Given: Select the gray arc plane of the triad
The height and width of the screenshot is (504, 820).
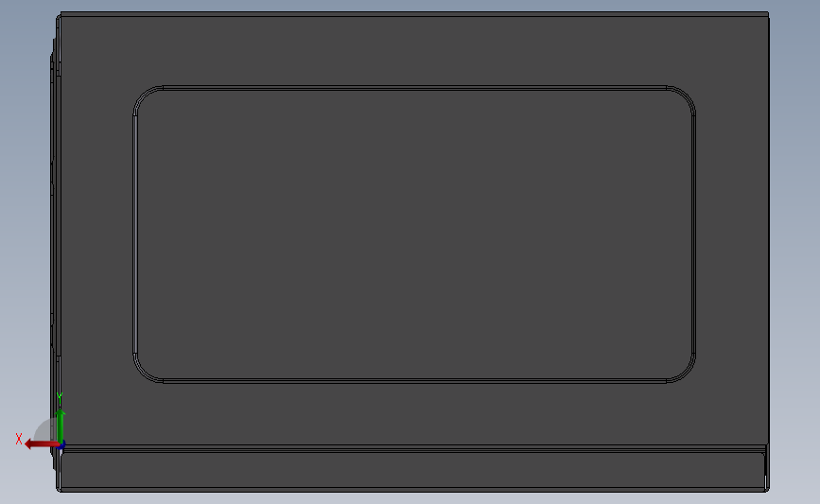Looking at the screenshot, I should click(x=45, y=430).
